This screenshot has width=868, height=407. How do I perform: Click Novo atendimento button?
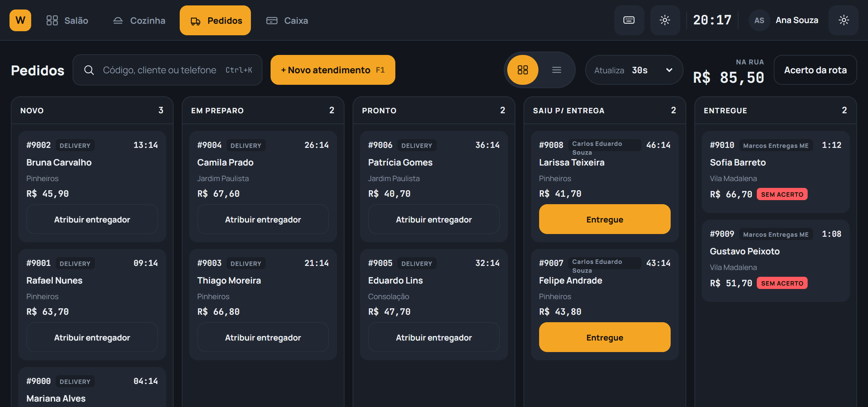tap(333, 70)
